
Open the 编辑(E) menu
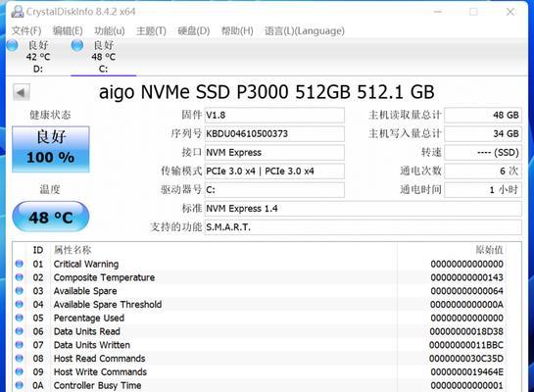[68, 31]
